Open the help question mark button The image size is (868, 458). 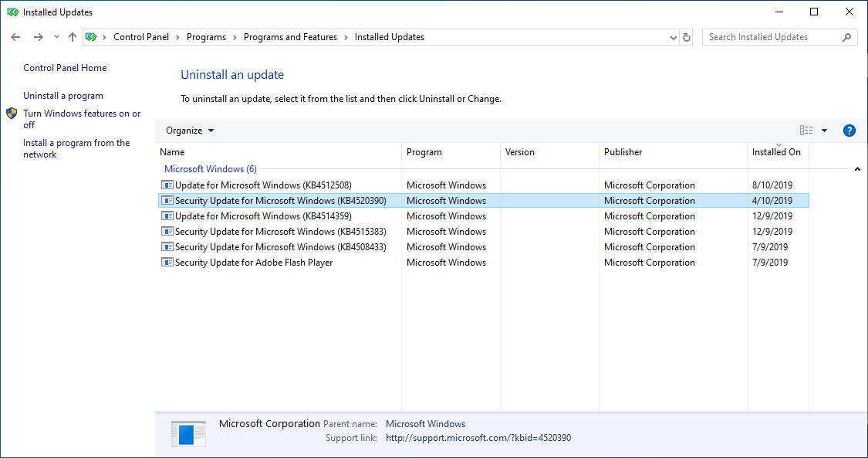coord(849,131)
